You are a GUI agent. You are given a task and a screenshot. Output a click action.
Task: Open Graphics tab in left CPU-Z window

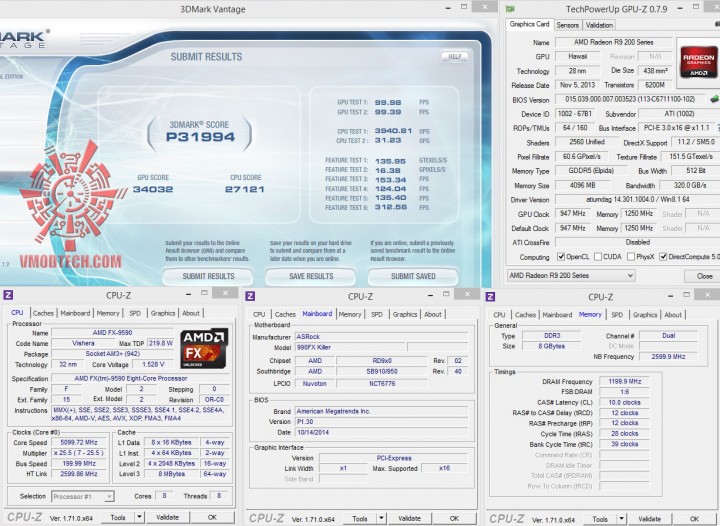(163, 313)
